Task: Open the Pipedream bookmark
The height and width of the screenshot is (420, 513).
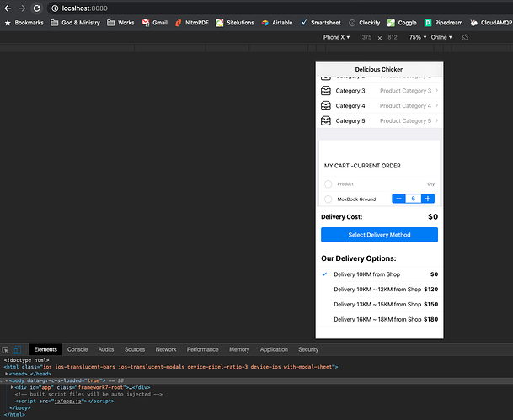Action: [x=443, y=23]
